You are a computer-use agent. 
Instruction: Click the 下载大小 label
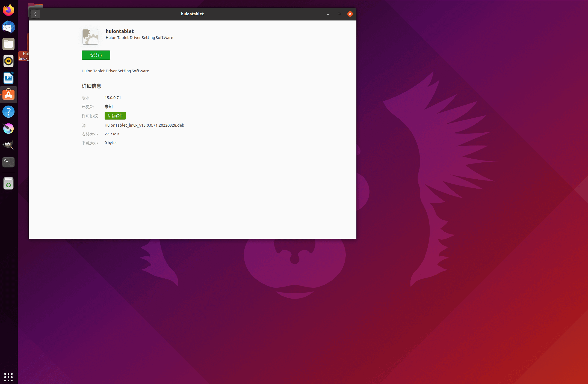pyautogui.click(x=90, y=143)
